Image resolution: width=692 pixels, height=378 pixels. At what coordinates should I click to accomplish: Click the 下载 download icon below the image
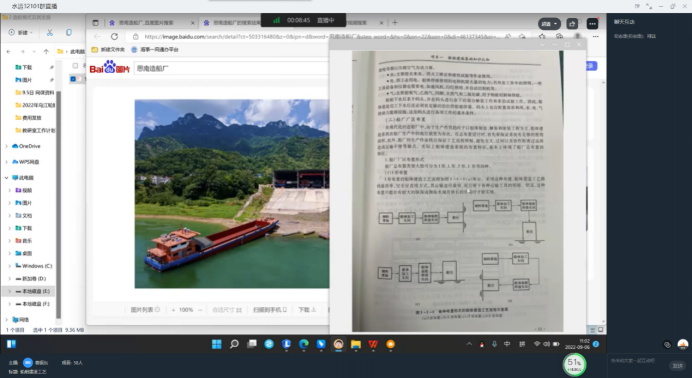pos(307,310)
